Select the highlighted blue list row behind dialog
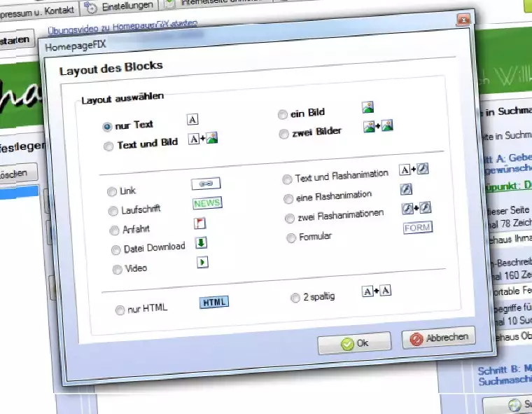The height and width of the screenshot is (414, 532). (x=20, y=192)
